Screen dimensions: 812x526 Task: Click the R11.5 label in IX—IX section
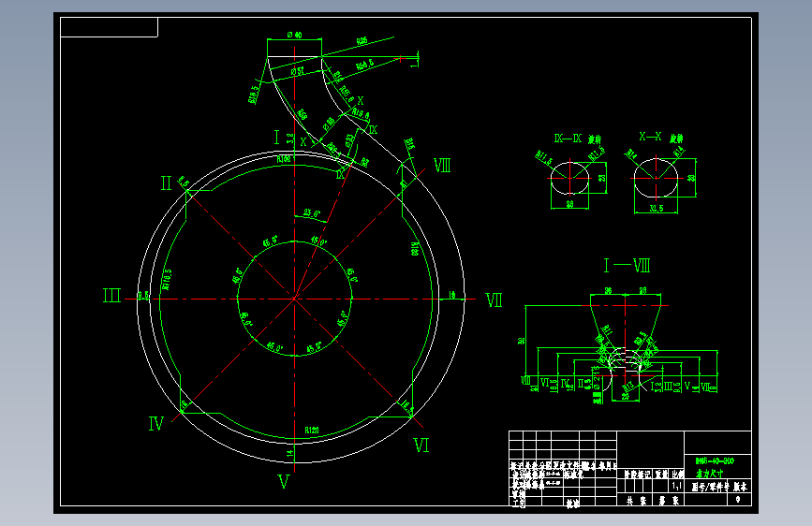click(x=544, y=158)
